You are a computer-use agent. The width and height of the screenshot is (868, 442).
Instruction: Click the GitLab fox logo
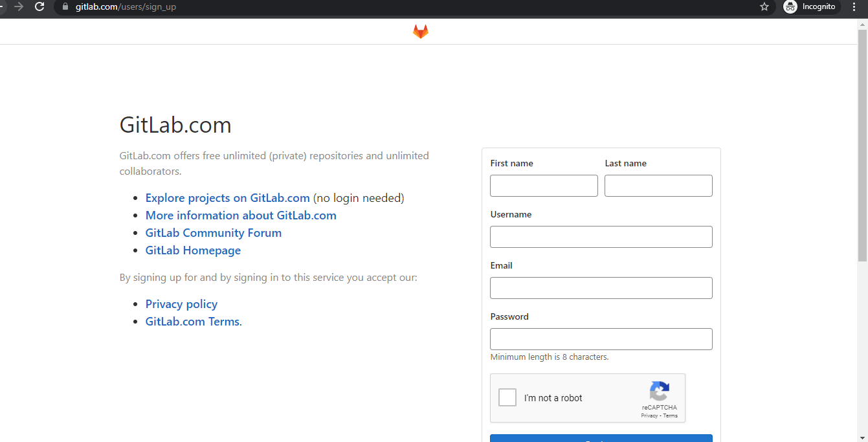420,30
